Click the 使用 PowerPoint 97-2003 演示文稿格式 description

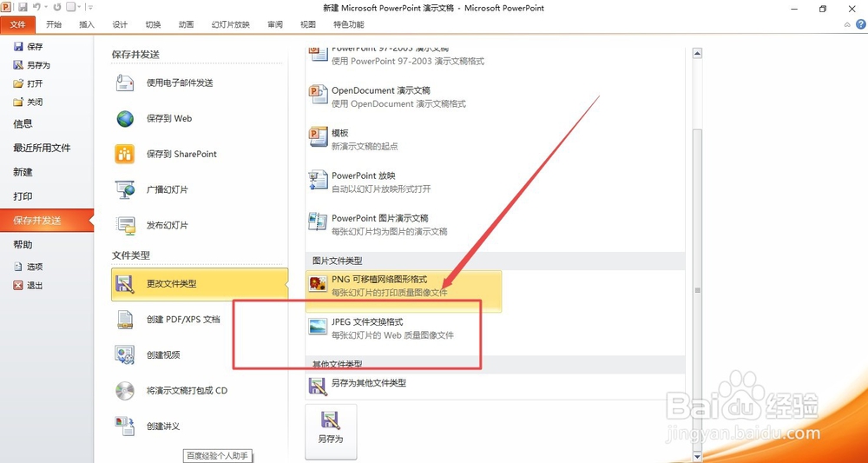408,61
